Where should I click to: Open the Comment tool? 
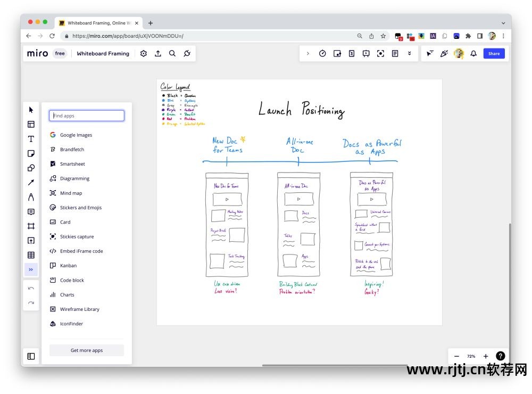pyautogui.click(x=31, y=211)
